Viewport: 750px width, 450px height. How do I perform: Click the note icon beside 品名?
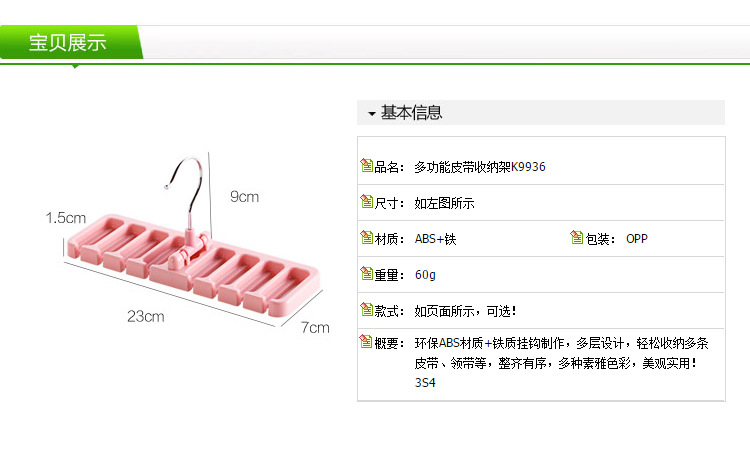tap(366, 165)
